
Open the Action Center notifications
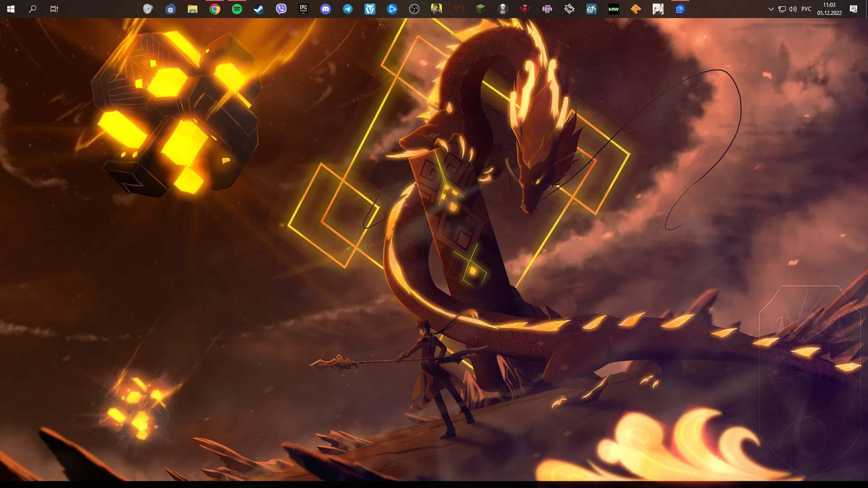coord(854,9)
